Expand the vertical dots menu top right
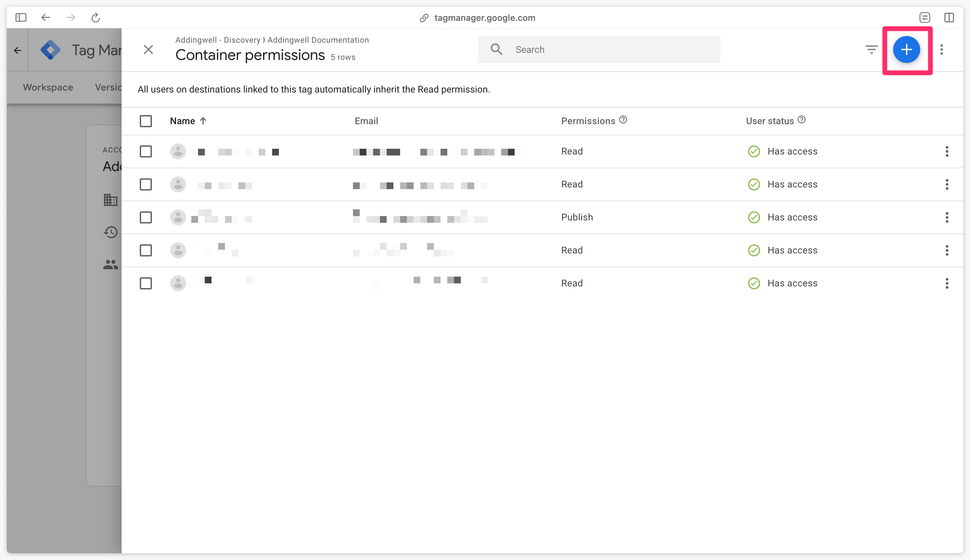This screenshot has height=560, width=970. tap(942, 49)
